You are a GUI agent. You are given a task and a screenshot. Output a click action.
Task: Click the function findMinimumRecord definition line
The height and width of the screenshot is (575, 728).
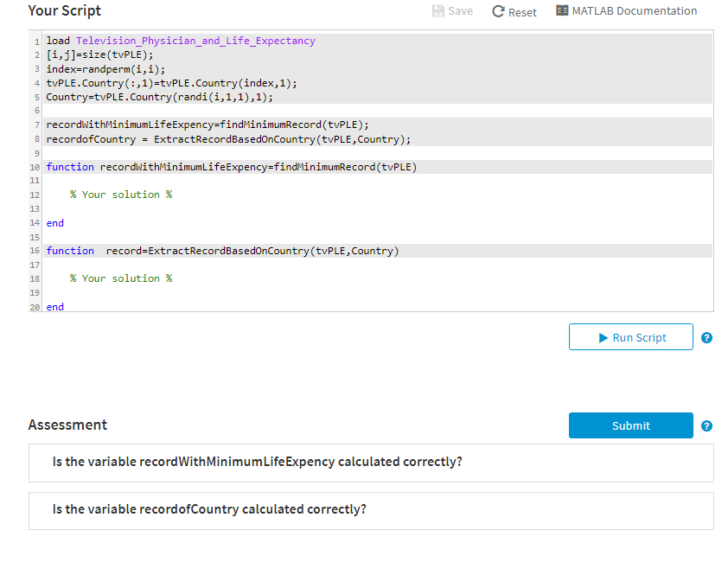point(231,167)
